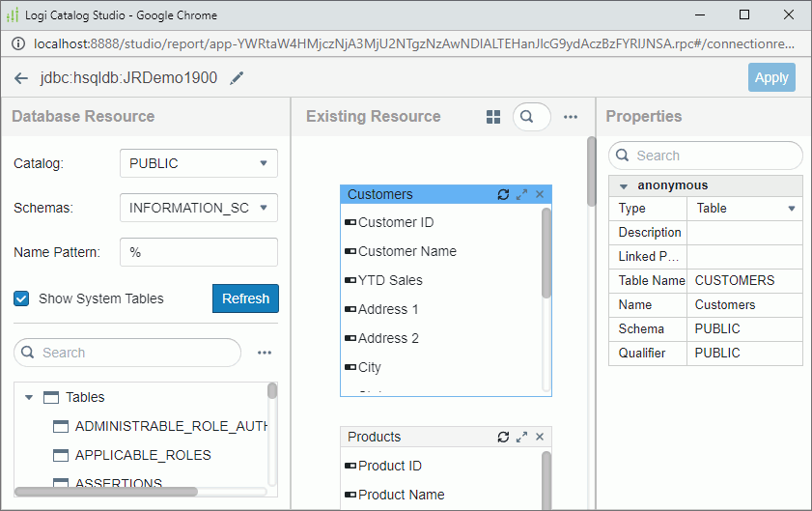The width and height of the screenshot is (812, 511).
Task: Click the Description property value cell
Action: click(744, 233)
